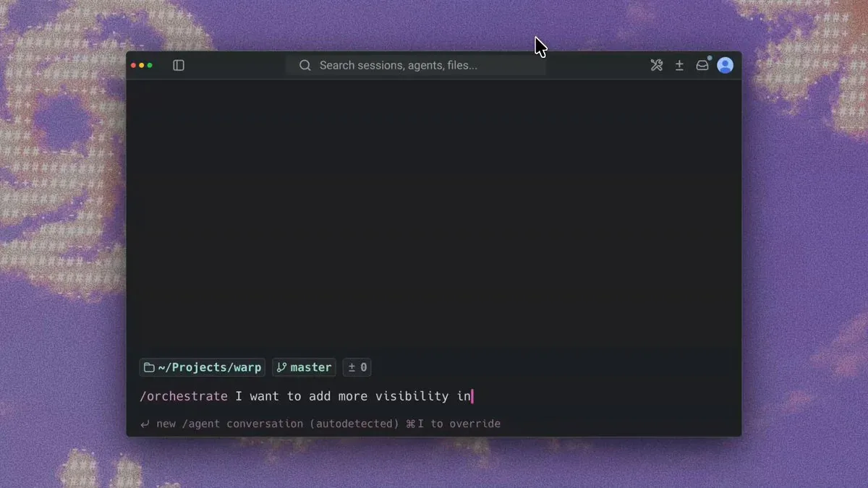
Task: Maximize the window with green button
Action: tap(150, 66)
